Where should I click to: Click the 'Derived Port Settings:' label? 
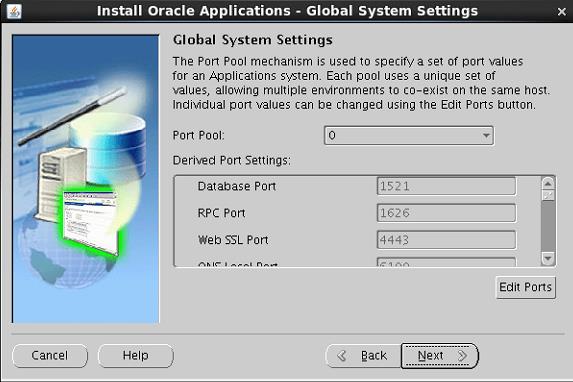[x=232, y=160]
